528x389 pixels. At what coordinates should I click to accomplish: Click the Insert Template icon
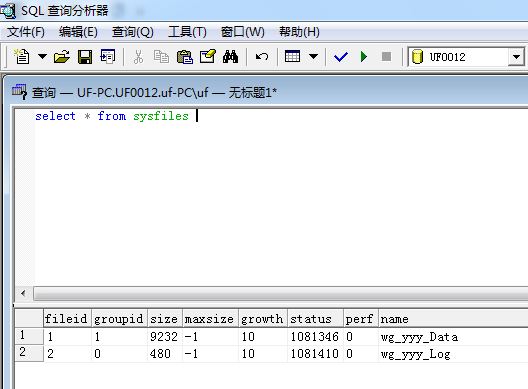coord(108,56)
